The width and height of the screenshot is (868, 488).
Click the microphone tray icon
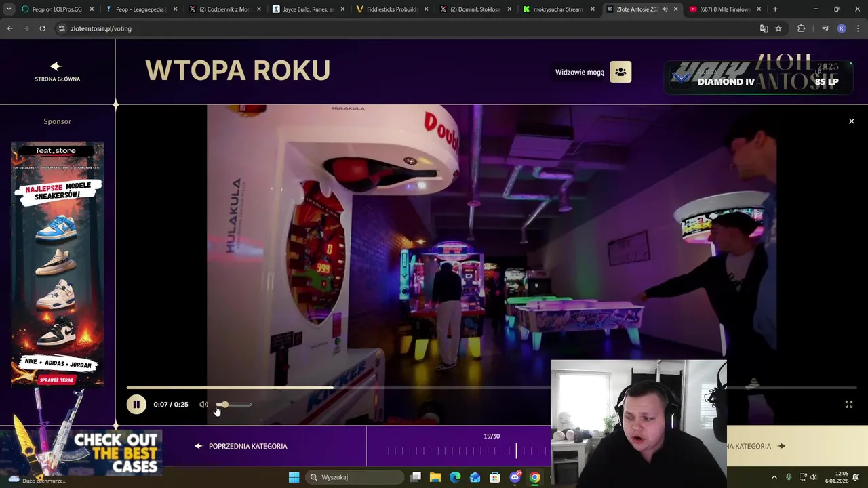[788, 477]
